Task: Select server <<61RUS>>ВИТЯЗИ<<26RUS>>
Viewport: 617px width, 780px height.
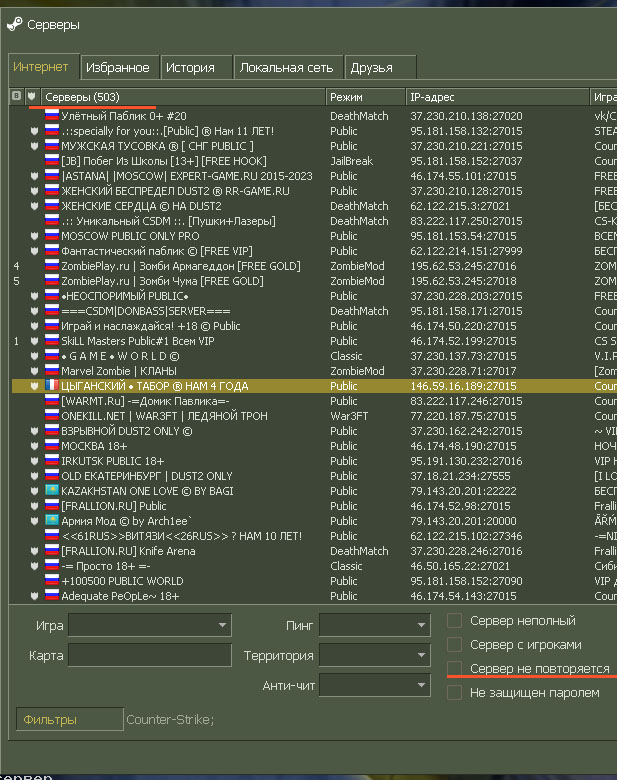Action: [182, 536]
